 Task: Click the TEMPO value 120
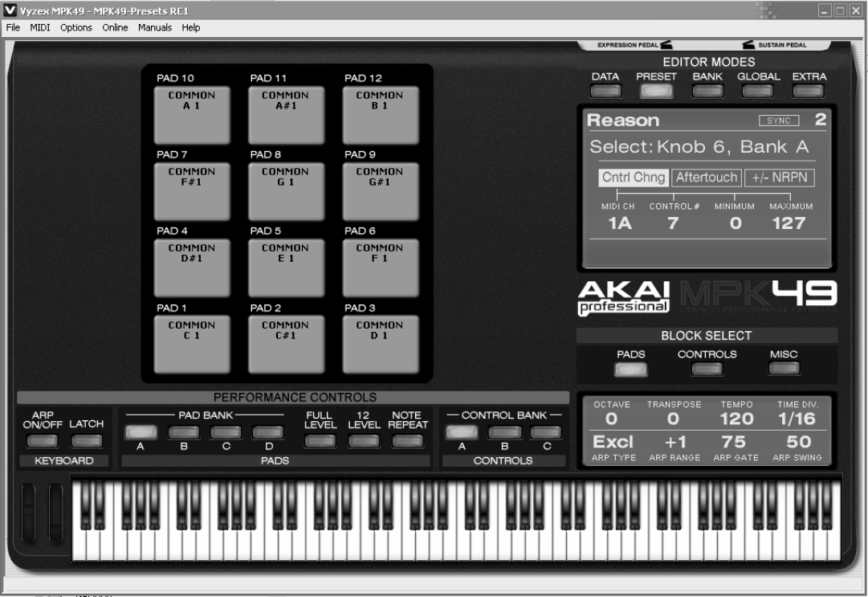[x=737, y=419]
